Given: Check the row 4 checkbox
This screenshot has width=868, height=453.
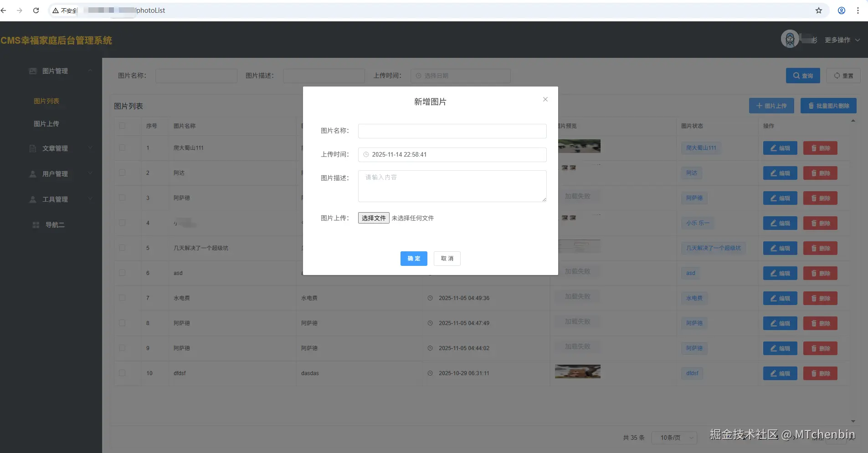Looking at the screenshot, I should pyautogui.click(x=122, y=223).
